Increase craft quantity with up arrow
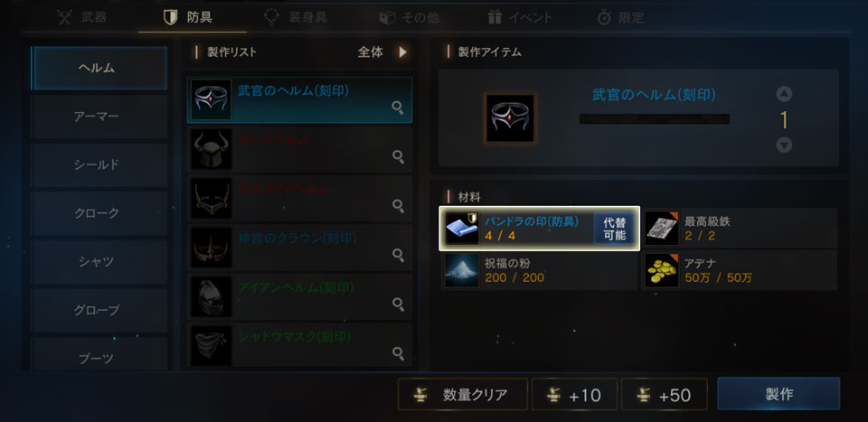This screenshot has height=422, width=868. [784, 95]
